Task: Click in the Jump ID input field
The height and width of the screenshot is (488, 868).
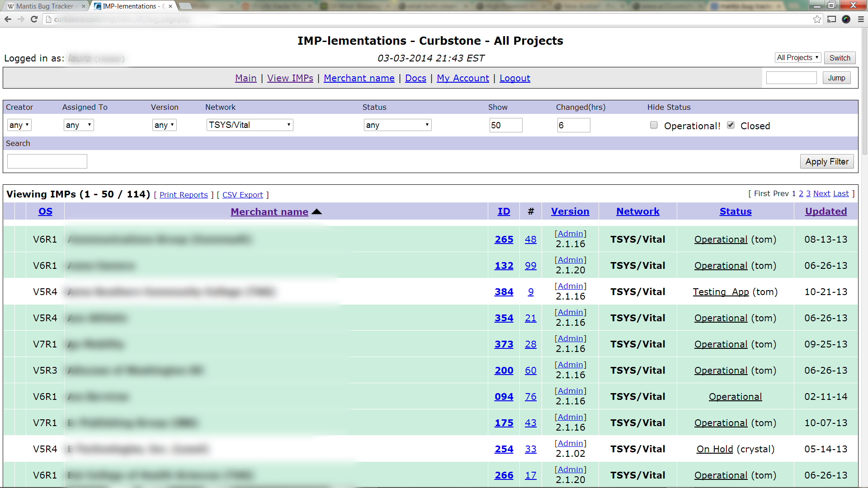Action: pyautogui.click(x=792, y=78)
